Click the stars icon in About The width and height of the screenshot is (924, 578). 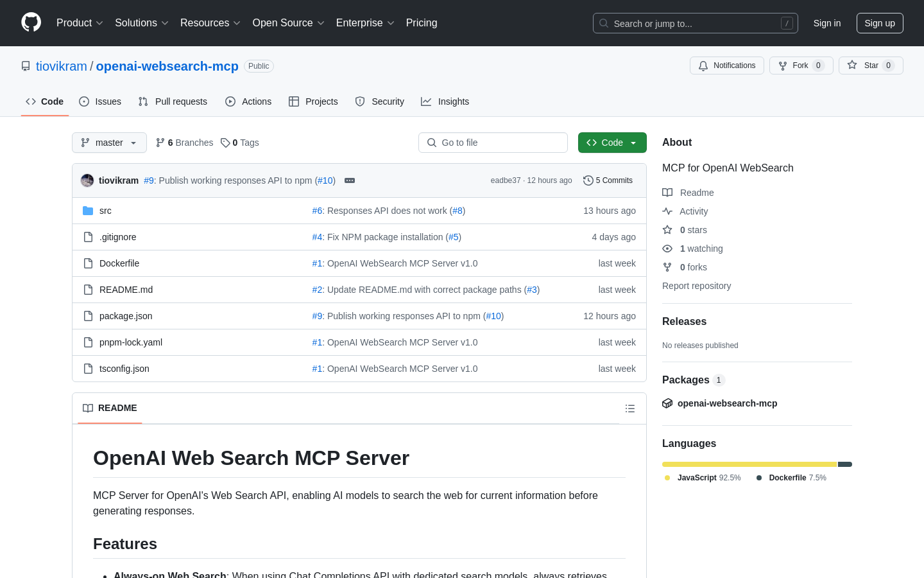(667, 230)
